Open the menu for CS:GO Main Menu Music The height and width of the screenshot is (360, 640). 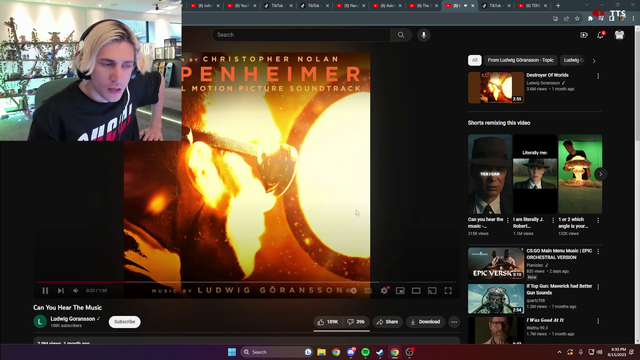tap(598, 252)
